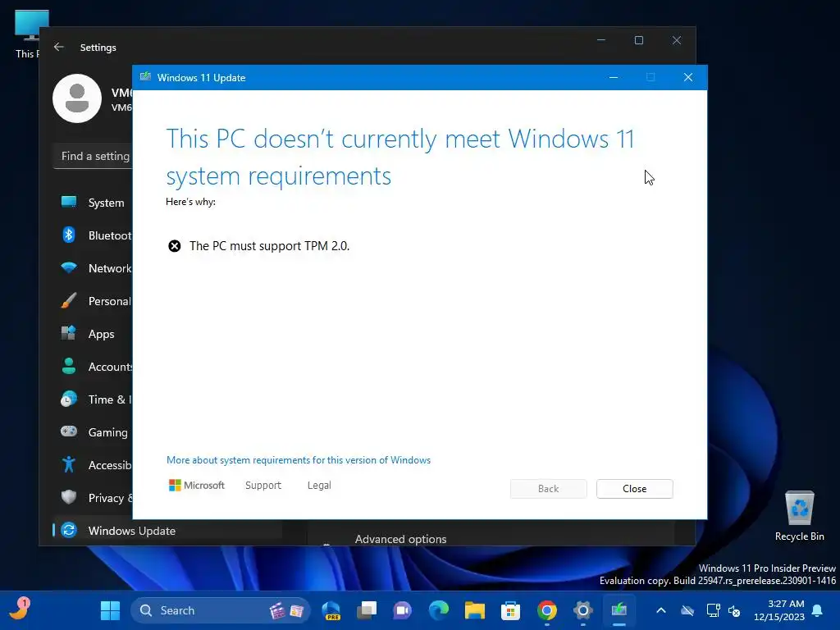
Task: Click the muted volume tray icon
Action: click(x=734, y=610)
